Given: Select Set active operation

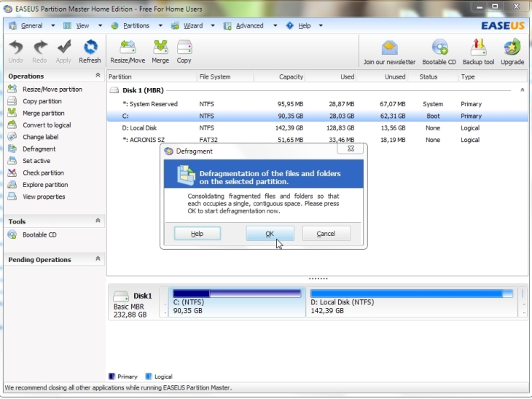Looking at the screenshot, I should coord(29,161).
